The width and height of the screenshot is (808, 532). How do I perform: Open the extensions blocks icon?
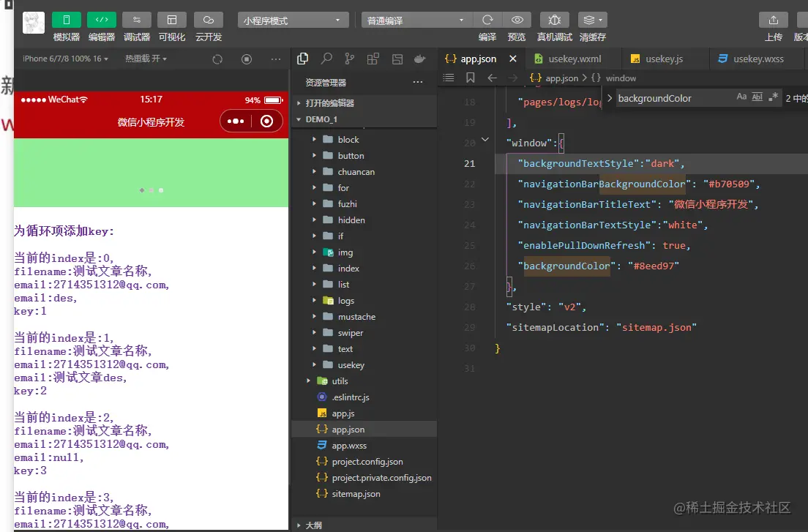point(373,59)
